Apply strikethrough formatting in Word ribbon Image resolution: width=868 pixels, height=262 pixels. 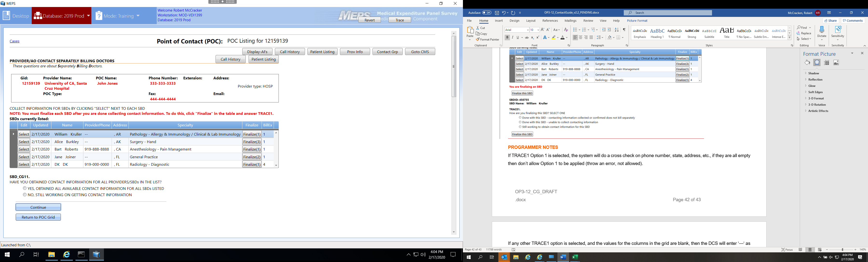527,38
